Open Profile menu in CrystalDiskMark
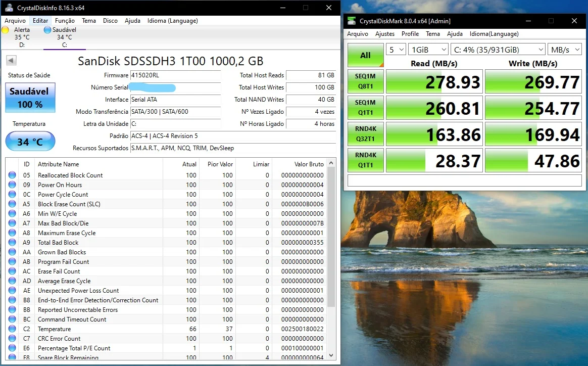This screenshot has height=366, width=588. pos(410,34)
